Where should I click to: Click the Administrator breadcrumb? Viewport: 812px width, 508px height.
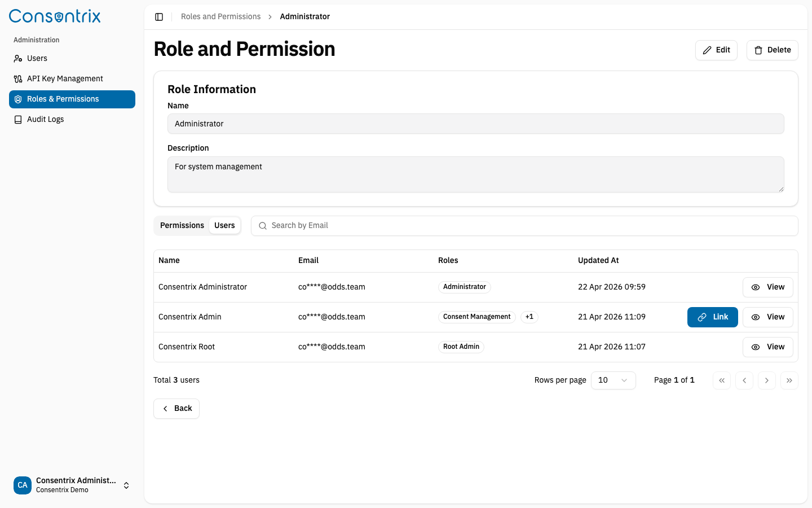coord(304,16)
